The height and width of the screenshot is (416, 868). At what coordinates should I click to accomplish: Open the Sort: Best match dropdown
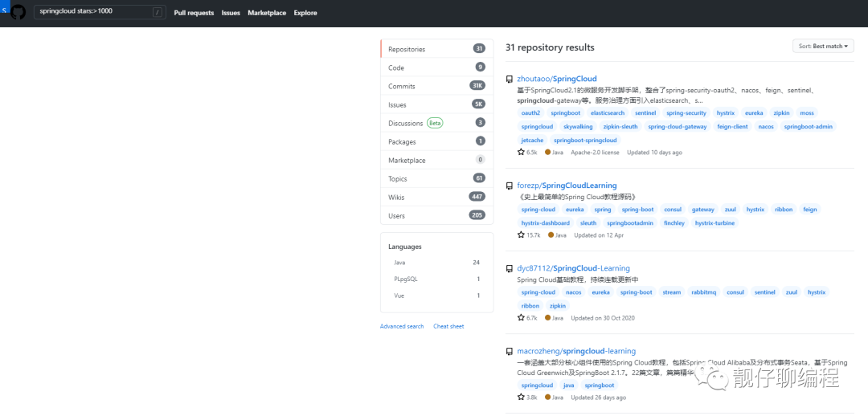point(823,47)
